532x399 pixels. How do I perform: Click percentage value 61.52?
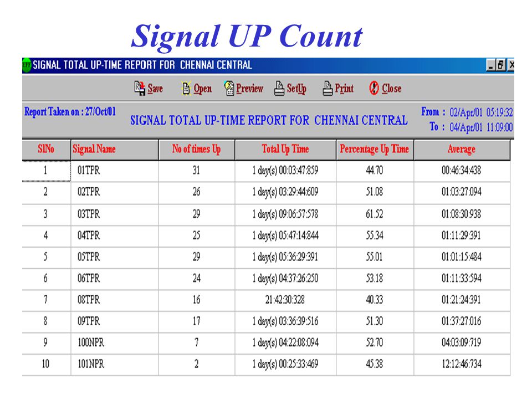375,214
